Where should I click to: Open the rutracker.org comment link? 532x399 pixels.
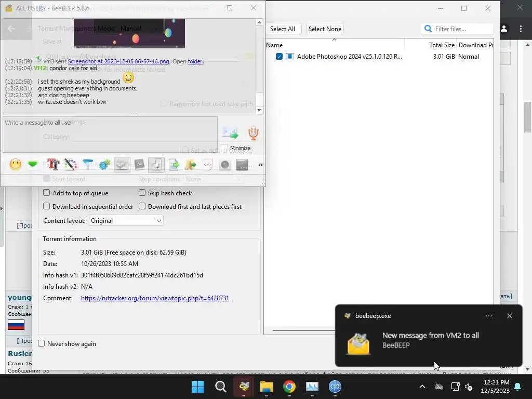[x=155, y=298]
